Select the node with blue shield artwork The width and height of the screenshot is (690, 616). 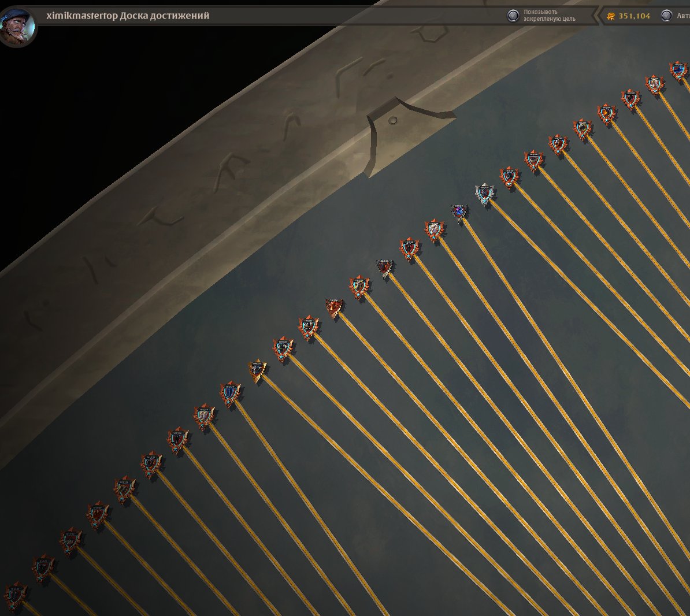click(230, 394)
